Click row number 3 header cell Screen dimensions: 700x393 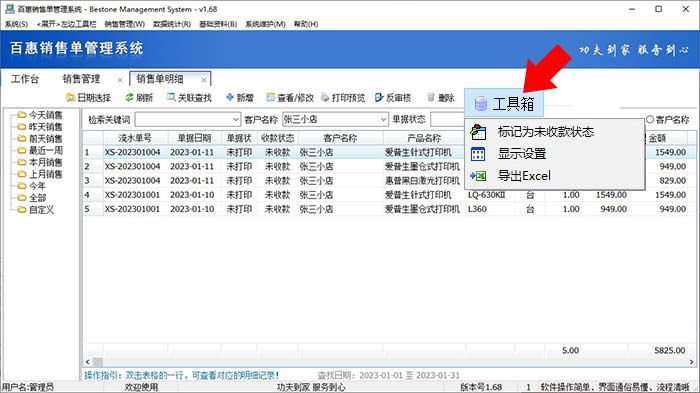point(93,180)
